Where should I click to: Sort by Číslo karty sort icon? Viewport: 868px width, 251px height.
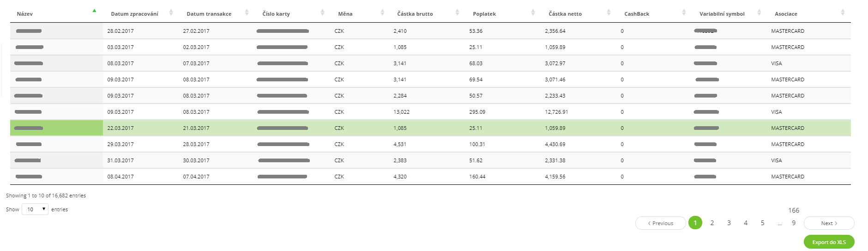[322, 12]
